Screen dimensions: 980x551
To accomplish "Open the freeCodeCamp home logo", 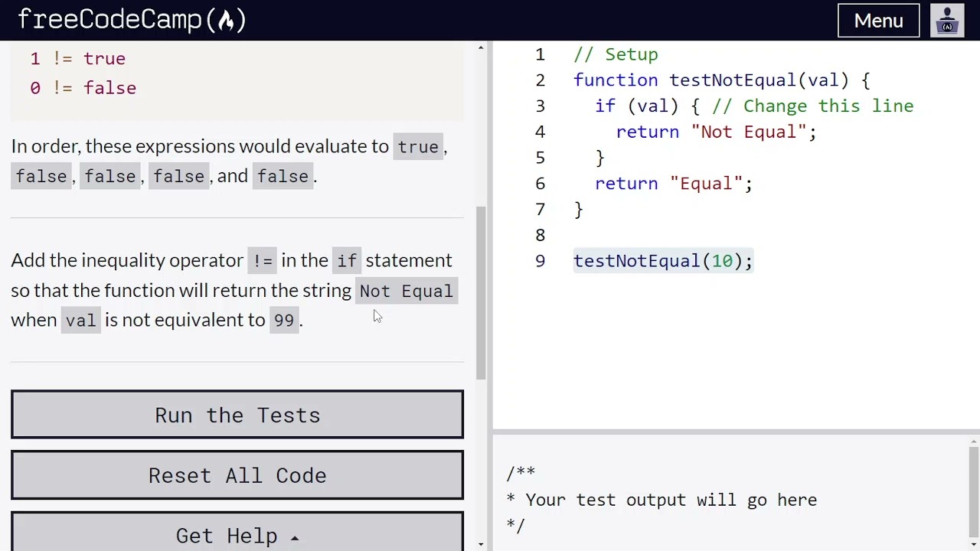I will [x=132, y=20].
